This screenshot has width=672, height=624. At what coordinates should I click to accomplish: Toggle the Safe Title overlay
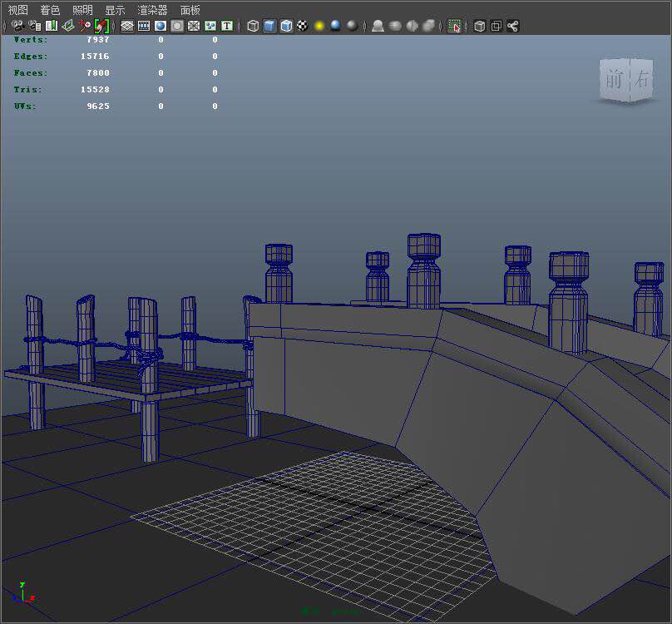tap(227, 26)
